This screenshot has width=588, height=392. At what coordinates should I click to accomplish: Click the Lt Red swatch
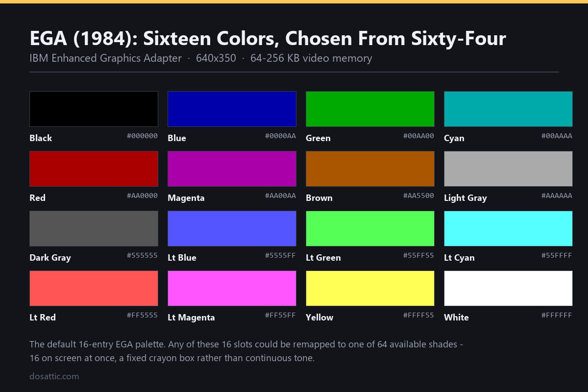(94, 288)
